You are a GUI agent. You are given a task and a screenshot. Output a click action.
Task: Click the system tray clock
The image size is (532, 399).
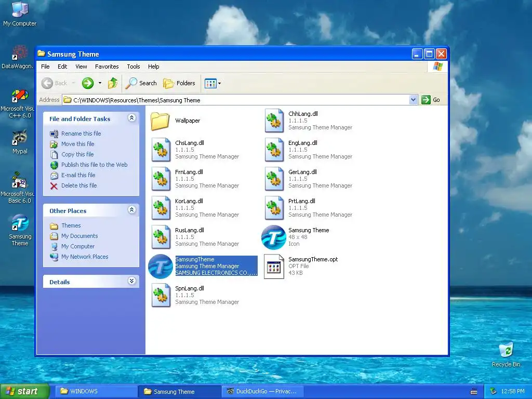(513, 392)
